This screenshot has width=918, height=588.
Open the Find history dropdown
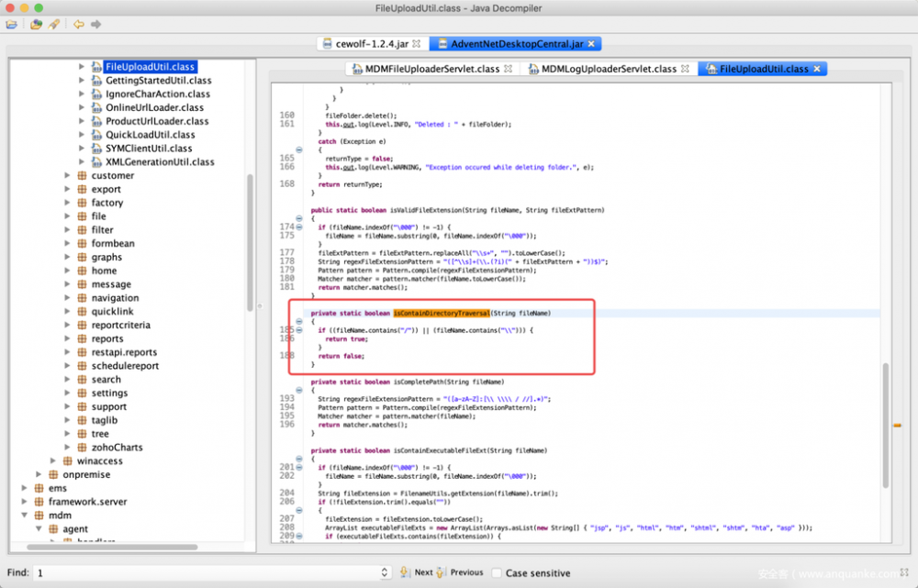(385, 571)
